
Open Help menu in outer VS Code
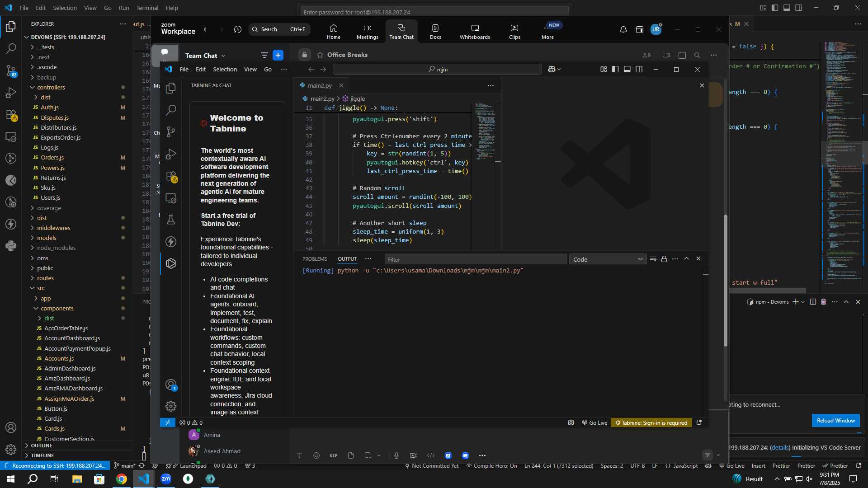(x=172, y=8)
